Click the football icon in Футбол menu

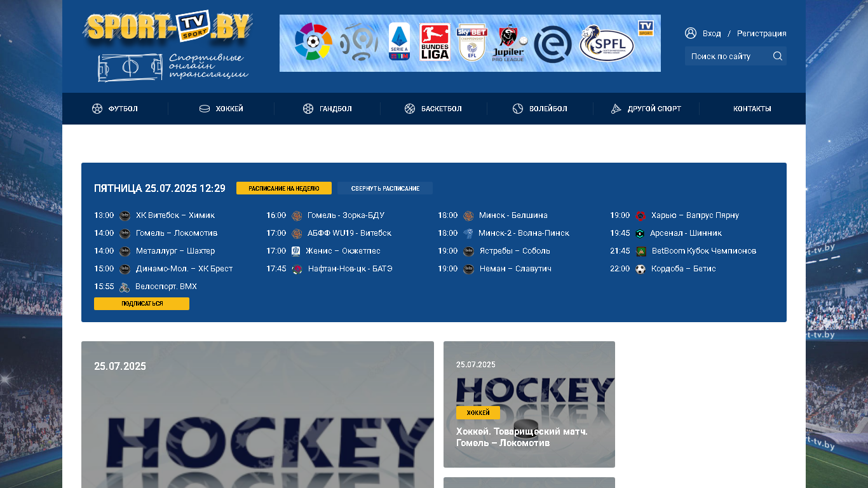(x=97, y=109)
